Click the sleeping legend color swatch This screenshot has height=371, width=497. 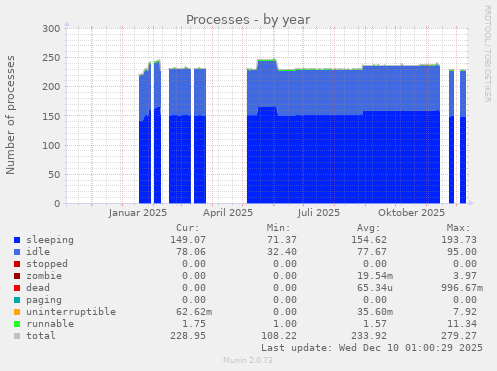click(17, 240)
